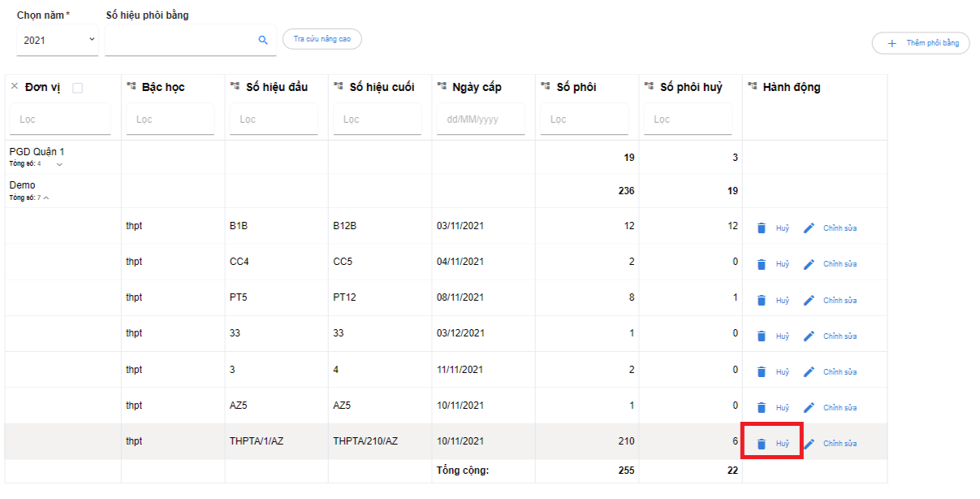The height and width of the screenshot is (499, 980).
Task: Click the trash icon in the THPTA/1/AZ row
Action: point(762,444)
